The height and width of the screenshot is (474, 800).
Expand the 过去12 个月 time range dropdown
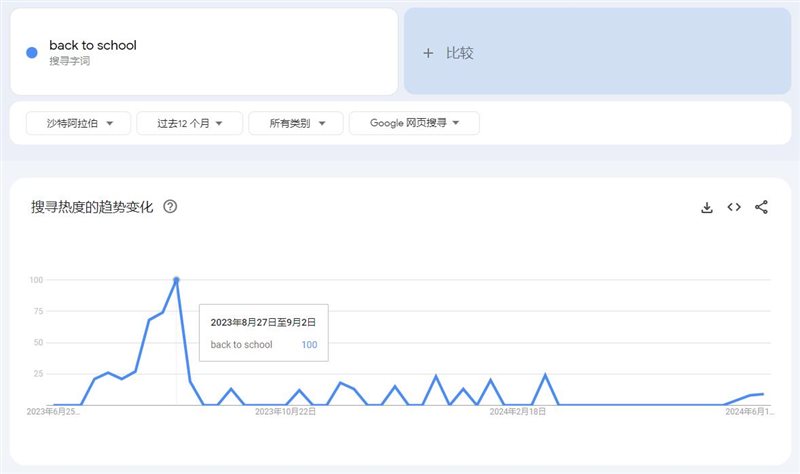pos(189,123)
